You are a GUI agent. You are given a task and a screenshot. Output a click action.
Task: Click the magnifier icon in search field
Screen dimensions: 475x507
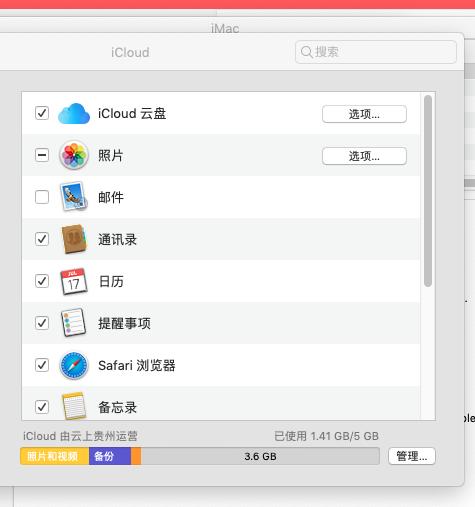tap(306, 52)
